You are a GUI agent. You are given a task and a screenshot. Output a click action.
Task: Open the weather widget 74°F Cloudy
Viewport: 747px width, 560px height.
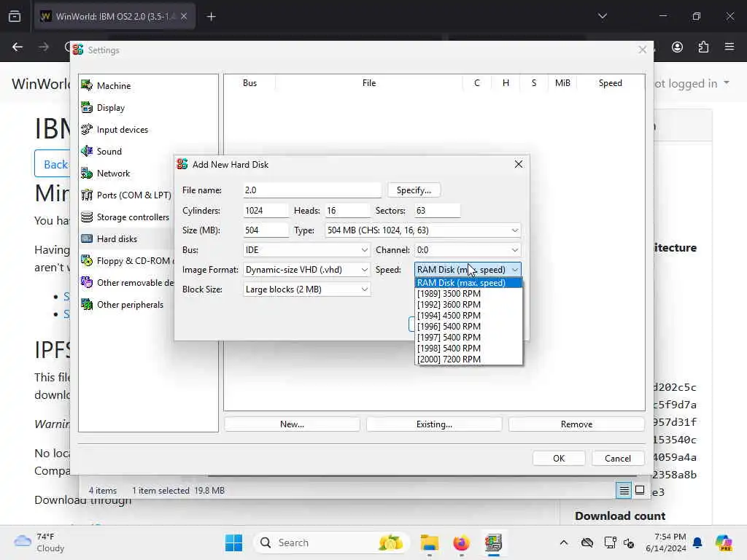click(39, 542)
